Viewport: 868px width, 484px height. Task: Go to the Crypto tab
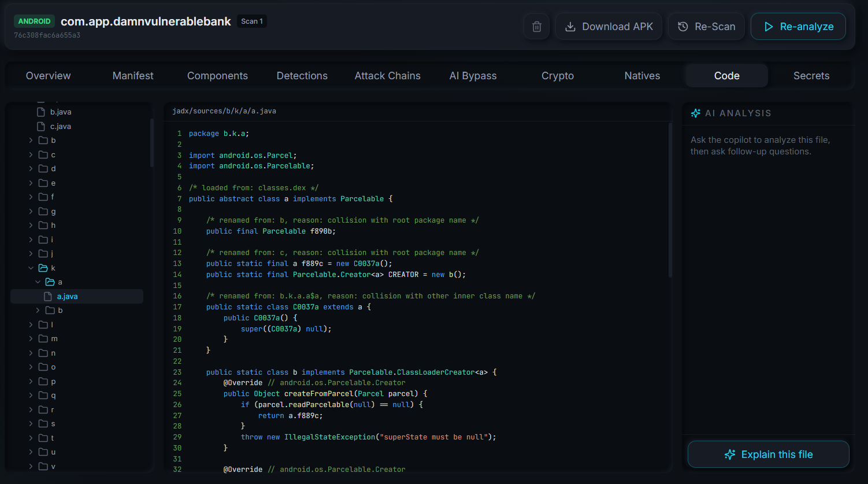[558, 76]
